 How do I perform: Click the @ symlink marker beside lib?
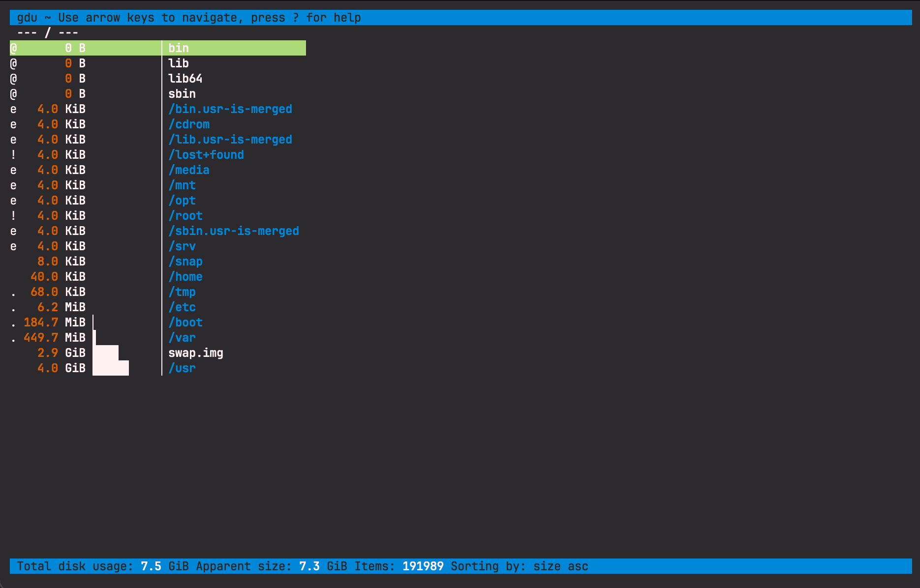[13, 63]
